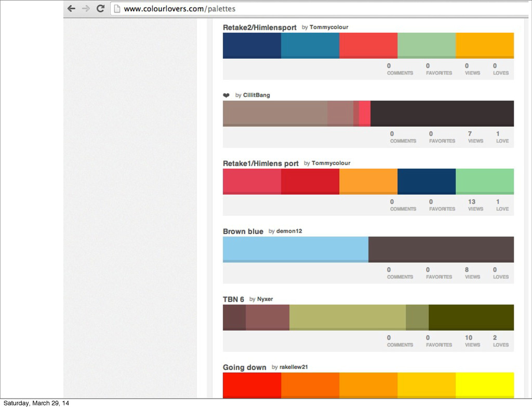Image resolution: width=532 pixels, height=409 pixels.
Task: Open the Going down palette title
Action: 244,367
